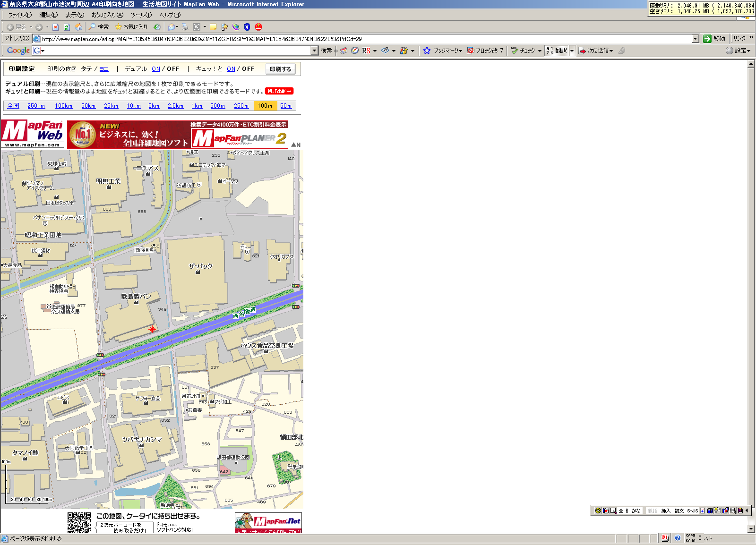Toggle かな input mode on IME bar

[x=636, y=511]
